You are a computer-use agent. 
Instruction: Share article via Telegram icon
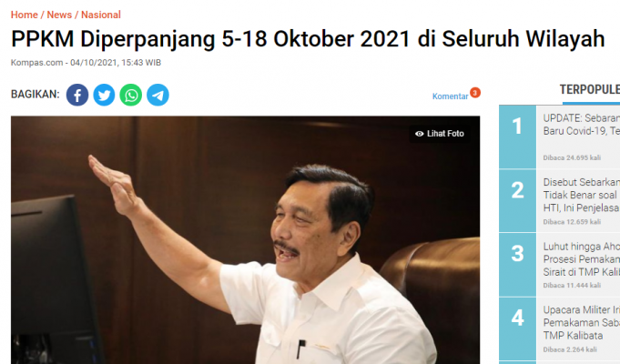click(x=158, y=95)
